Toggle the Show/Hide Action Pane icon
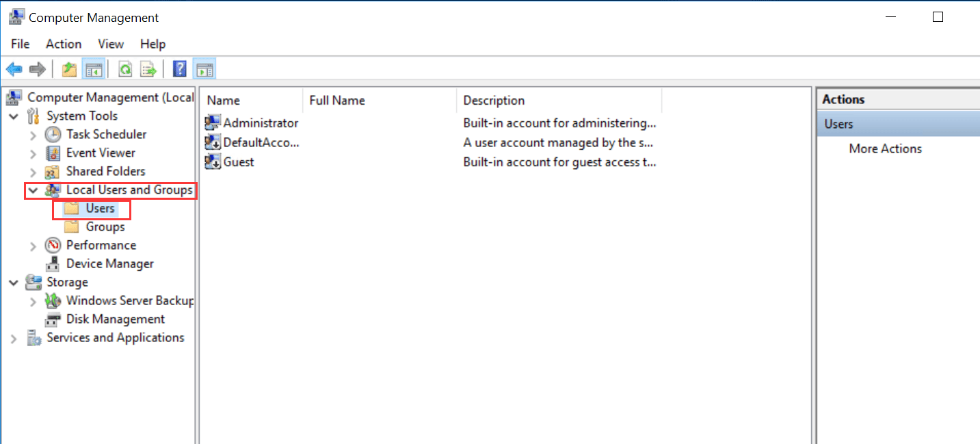980x444 pixels. (204, 68)
